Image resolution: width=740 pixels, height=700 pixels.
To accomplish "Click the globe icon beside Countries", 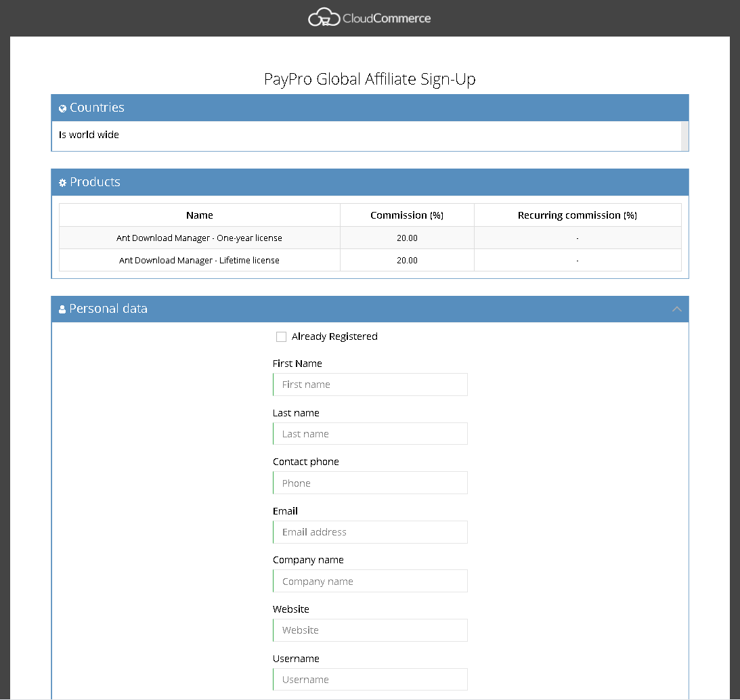I will tap(62, 108).
